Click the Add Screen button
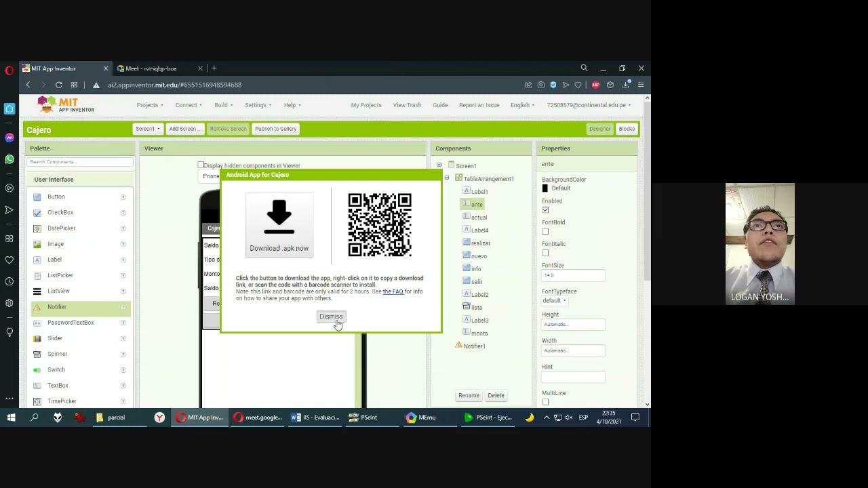Screen dimensions: 868x488 (x=184, y=129)
